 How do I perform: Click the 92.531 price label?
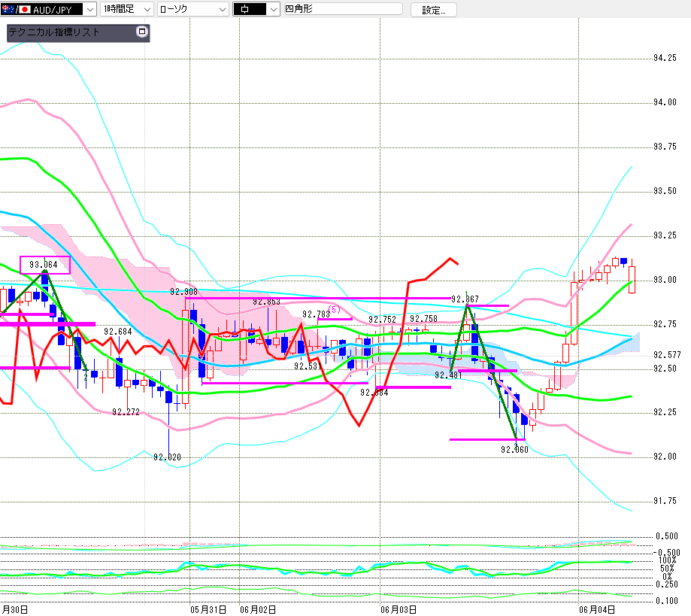coord(308,366)
